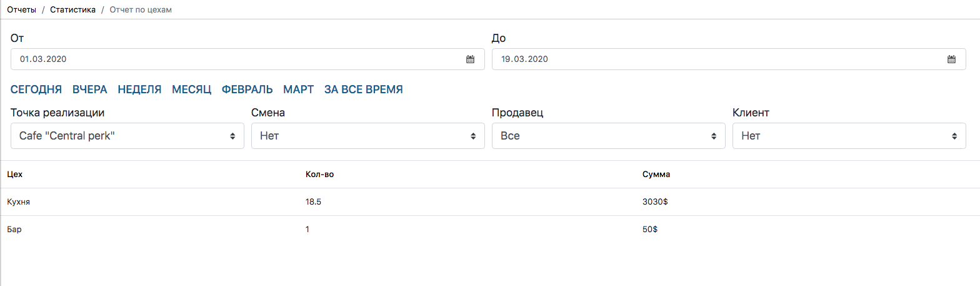Open calendar icon in До date field

pyautogui.click(x=951, y=59)
